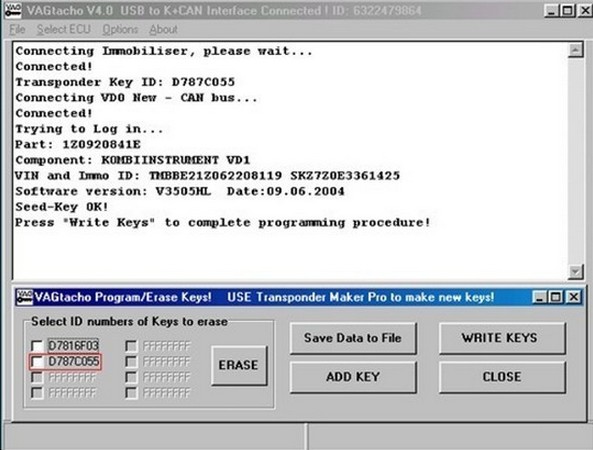Click the log scrollbar track
This screenshot has width=593, height=450.
575,161
